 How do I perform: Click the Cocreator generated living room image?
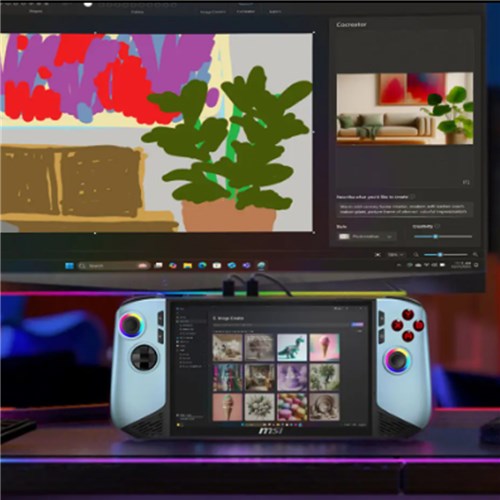[x=405, y=108]
